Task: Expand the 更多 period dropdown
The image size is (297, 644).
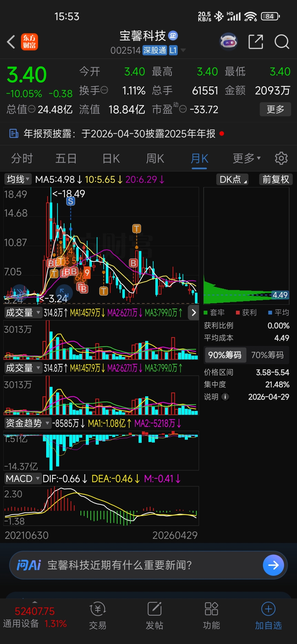Action: pyautogui.click(x=246, y=158)
